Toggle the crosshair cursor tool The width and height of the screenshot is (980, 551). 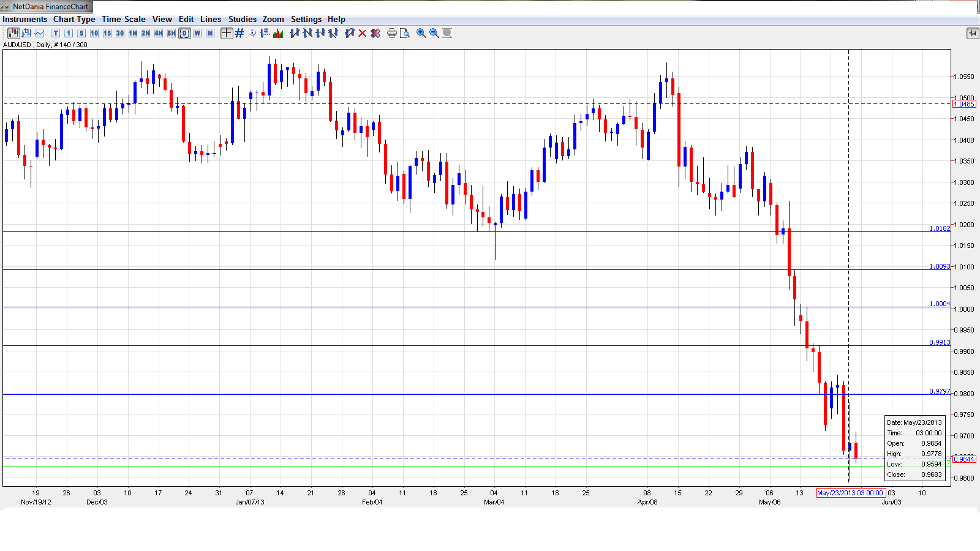pyautogui.click(x=227, y=33)
